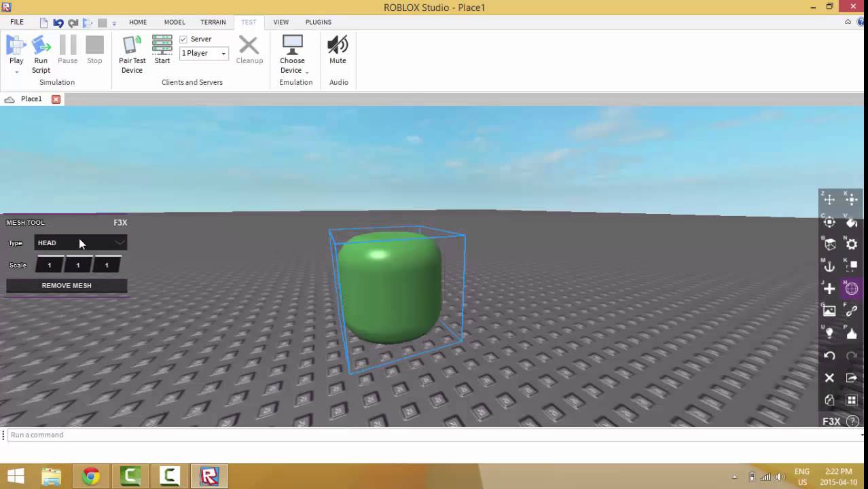
Task: Click the F3X export selection icon
Action: point(852,378)
